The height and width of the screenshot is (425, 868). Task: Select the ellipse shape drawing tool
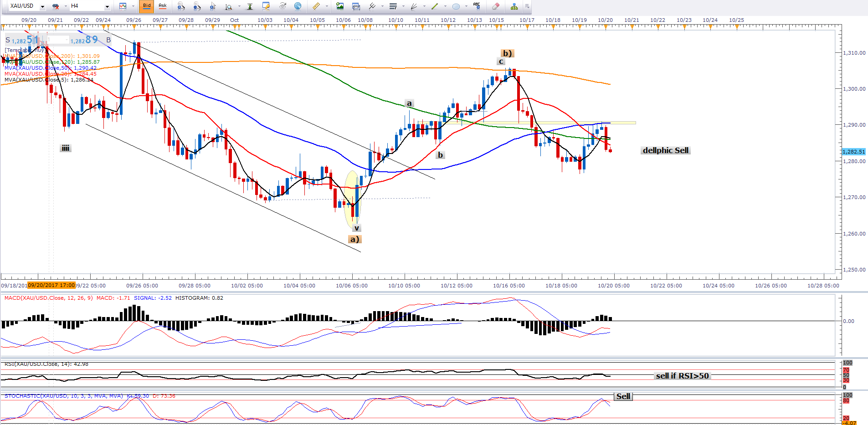point(456,6)
